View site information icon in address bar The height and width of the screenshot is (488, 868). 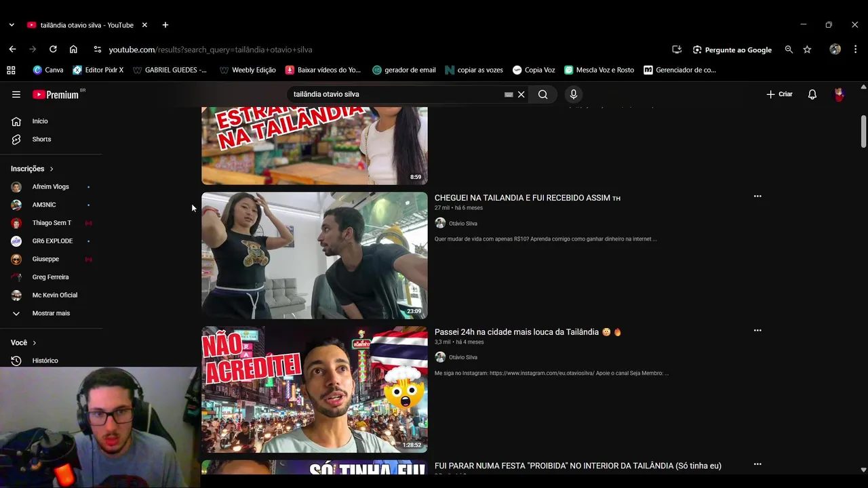point(98,49)
